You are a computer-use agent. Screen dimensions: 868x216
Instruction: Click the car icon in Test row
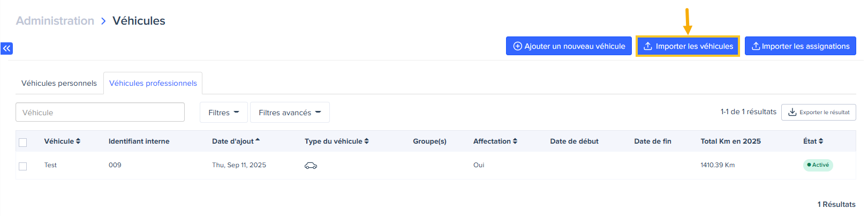(311, 166)
